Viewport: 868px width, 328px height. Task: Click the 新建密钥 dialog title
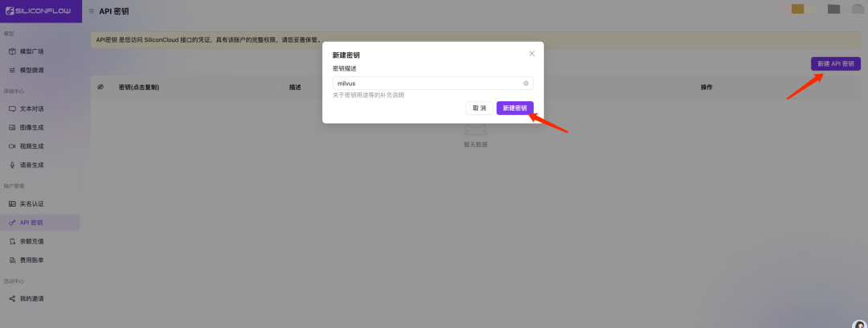point(346,55)
